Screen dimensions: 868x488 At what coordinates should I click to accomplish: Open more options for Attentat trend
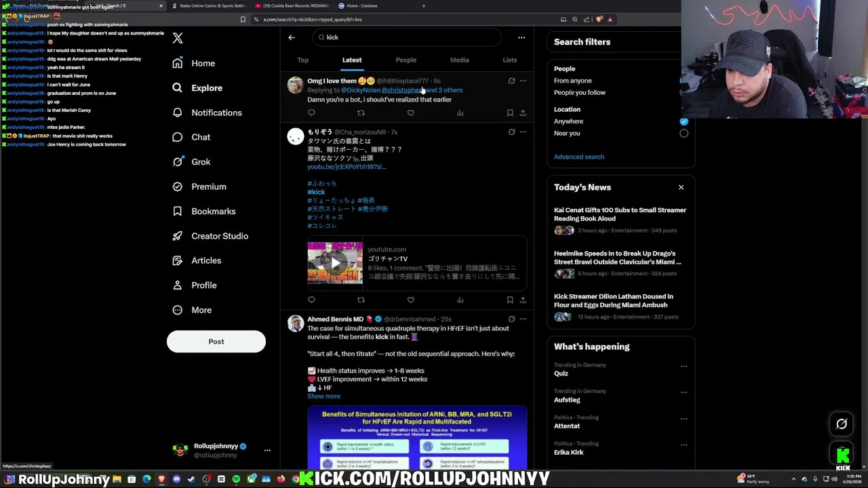(684, 420)
